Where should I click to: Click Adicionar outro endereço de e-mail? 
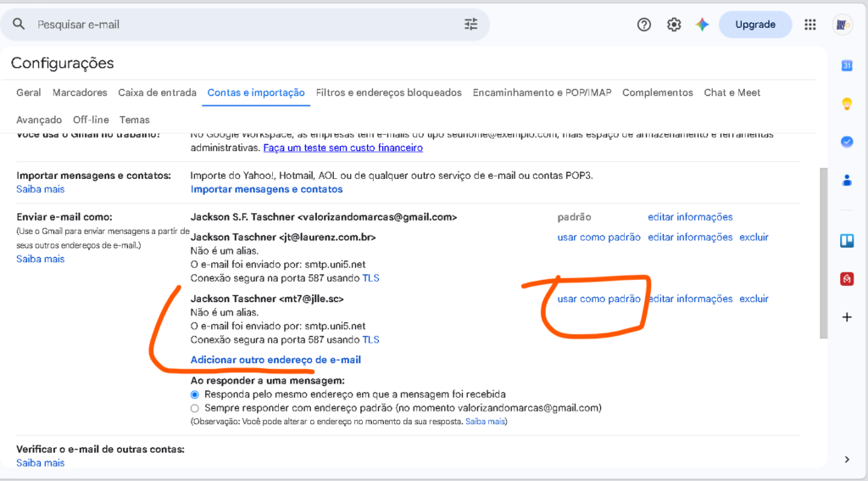pos(275,360)
